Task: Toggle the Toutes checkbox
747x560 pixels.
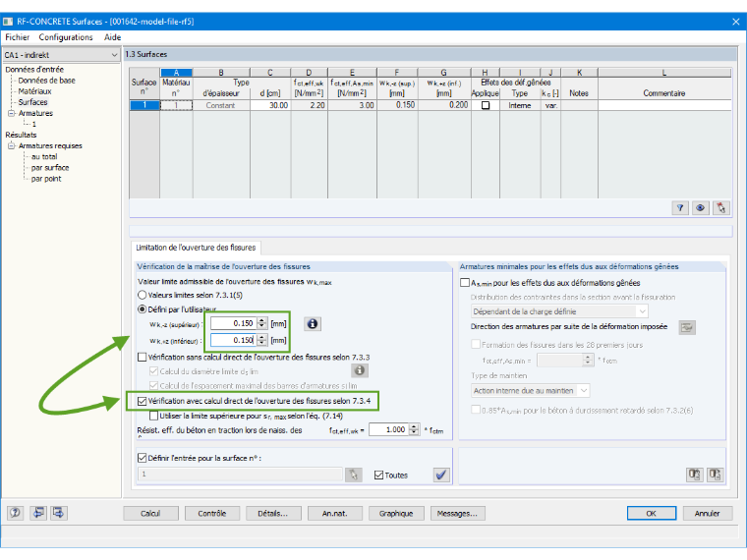Action: (x=378, y=476)
